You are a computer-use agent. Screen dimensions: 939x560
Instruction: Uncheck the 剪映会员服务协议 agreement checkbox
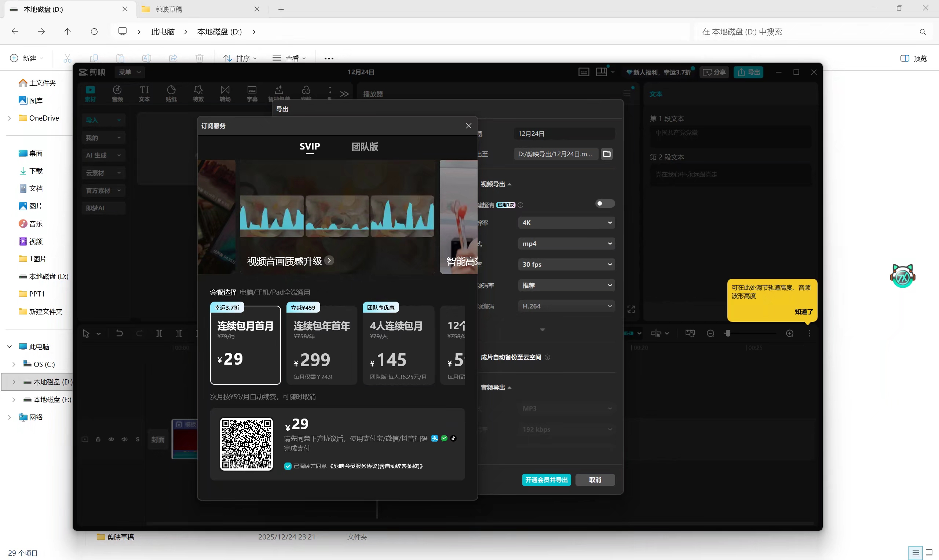(x=288, y=466)
